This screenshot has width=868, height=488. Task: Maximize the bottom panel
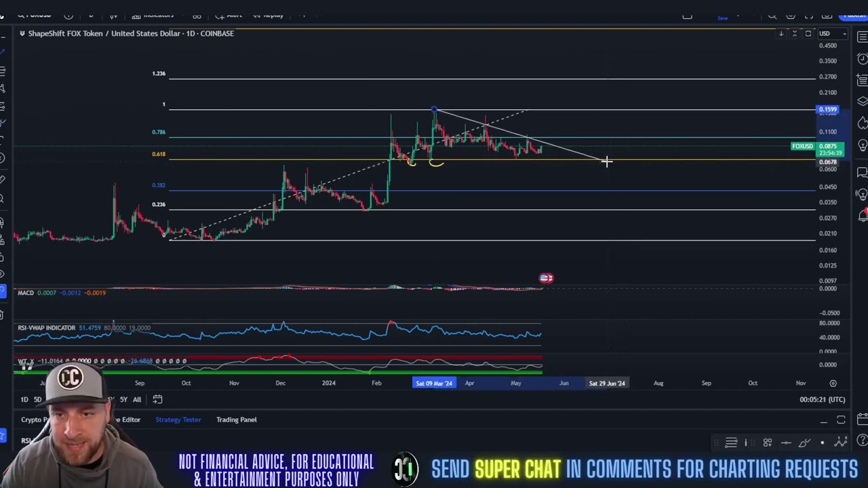841,420
